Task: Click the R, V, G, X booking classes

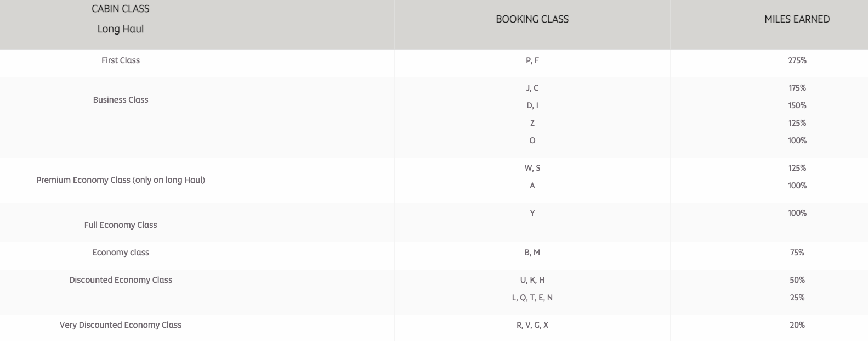Action: click(x=532, y=325)
